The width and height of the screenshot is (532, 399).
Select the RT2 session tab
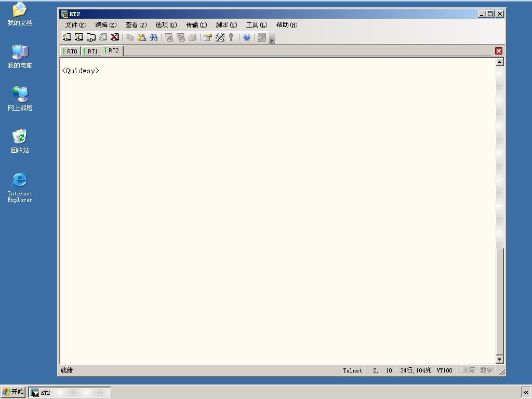(x=112, y=50)
